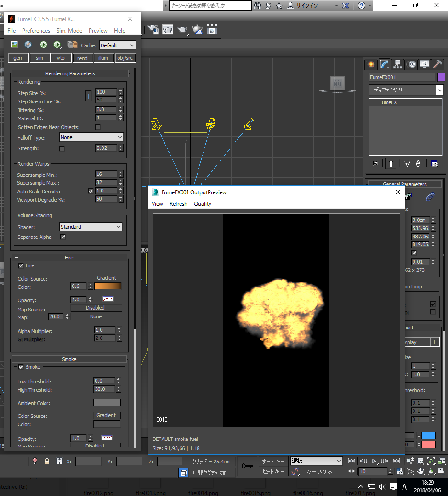448x496 pixels.
Task: Start the FumeFX simulation with the play icon
Action: click(x=43, y=44)
